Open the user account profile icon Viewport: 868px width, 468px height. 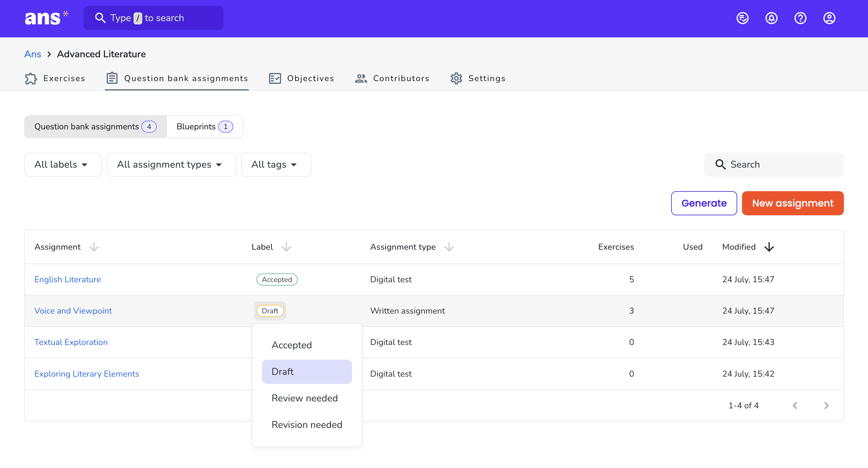click(x=829, y=18)
